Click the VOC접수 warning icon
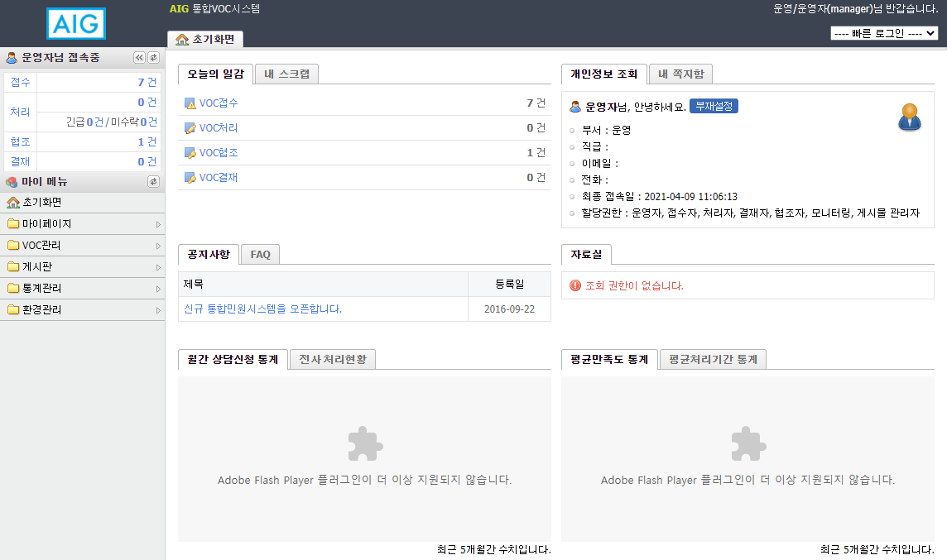The image size is (947, 560). coord(190,103)
